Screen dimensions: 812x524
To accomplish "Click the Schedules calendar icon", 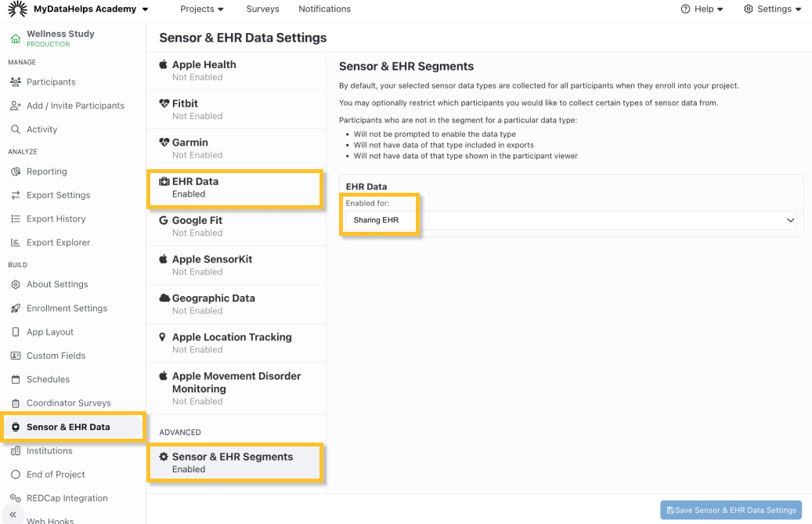I will 16,380.
